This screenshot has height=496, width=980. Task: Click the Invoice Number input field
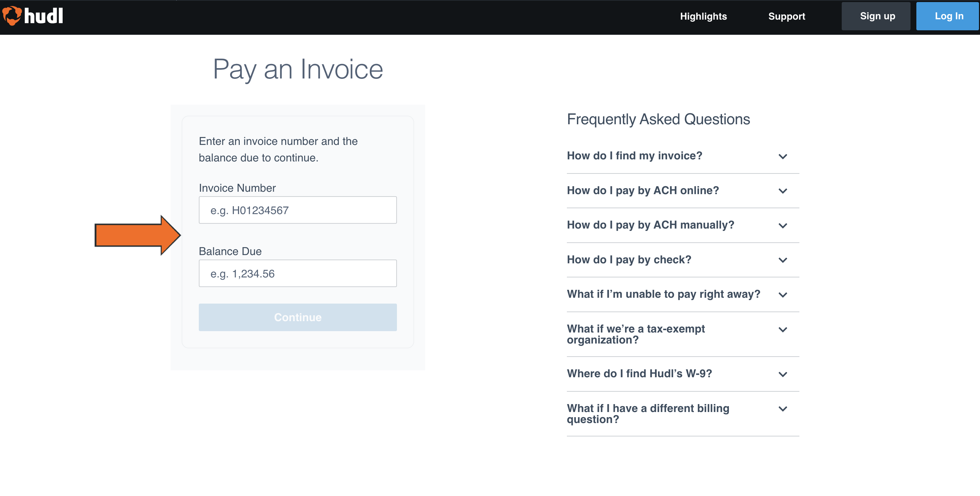tap(298, 210)
